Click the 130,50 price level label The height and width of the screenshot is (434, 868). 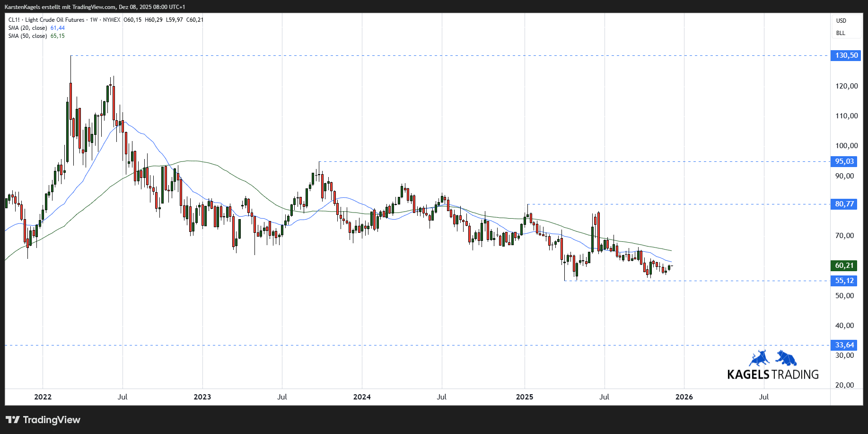[846, 55]
